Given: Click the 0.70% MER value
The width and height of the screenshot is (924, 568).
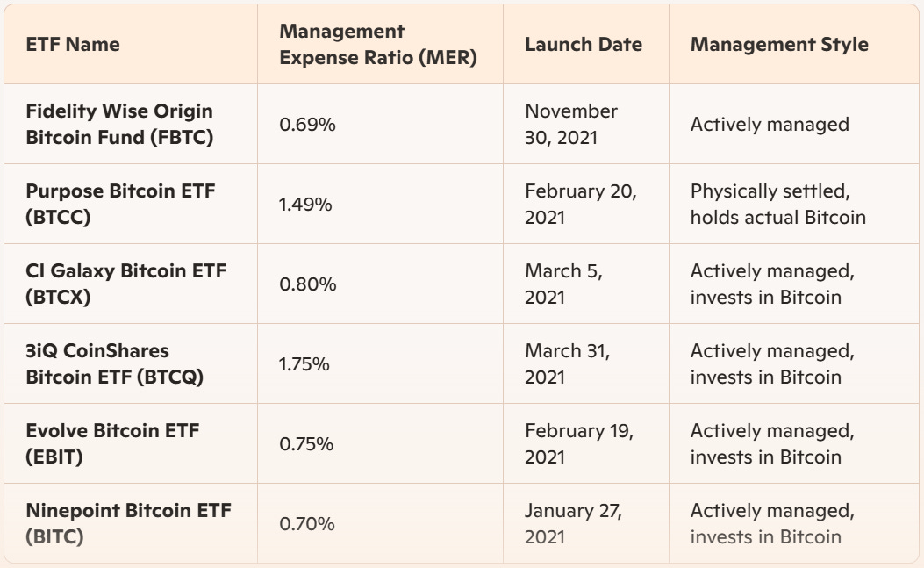Looking at the screenshot, I should 307,524.
